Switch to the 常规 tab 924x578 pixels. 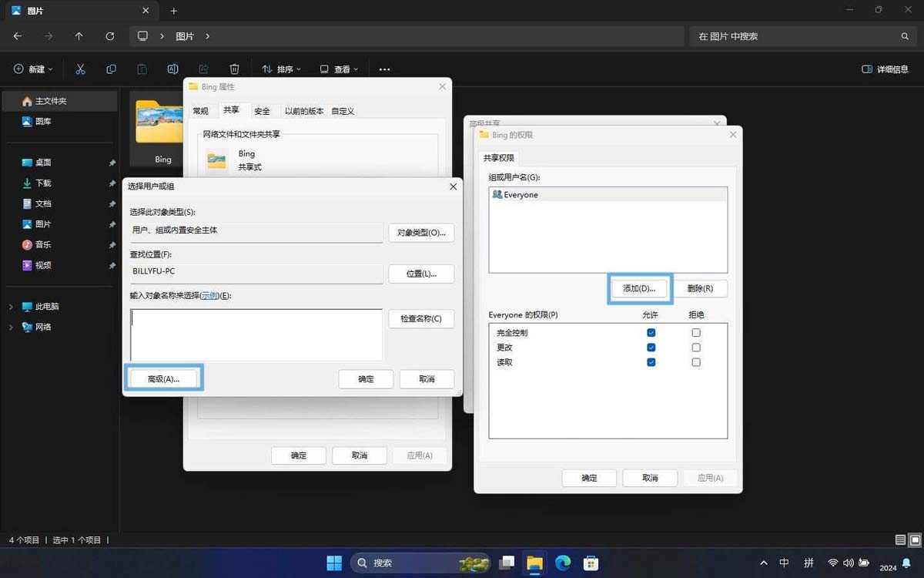coord(200,111)
